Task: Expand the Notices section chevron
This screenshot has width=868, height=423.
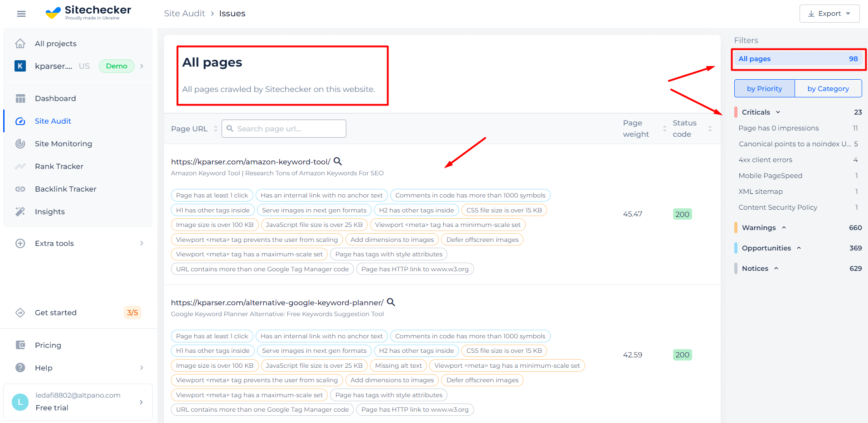Action: [776, 268]
